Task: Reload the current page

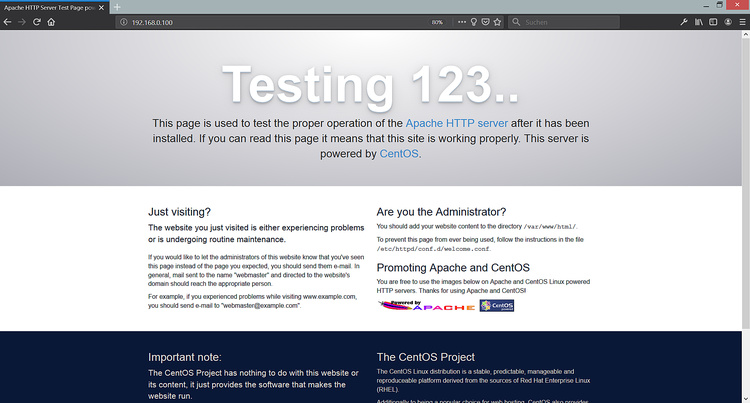Action: (37, 21)
